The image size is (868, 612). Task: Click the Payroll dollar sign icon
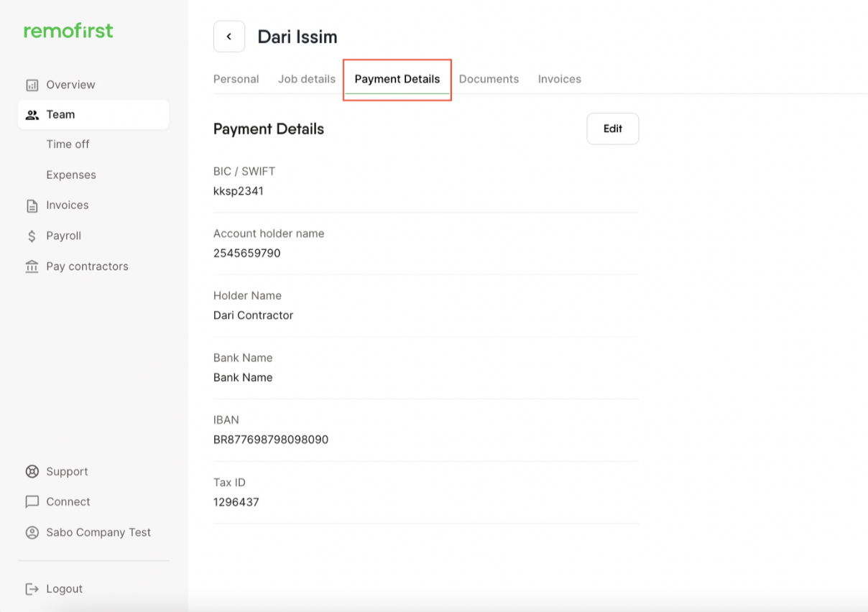(32, 236)
